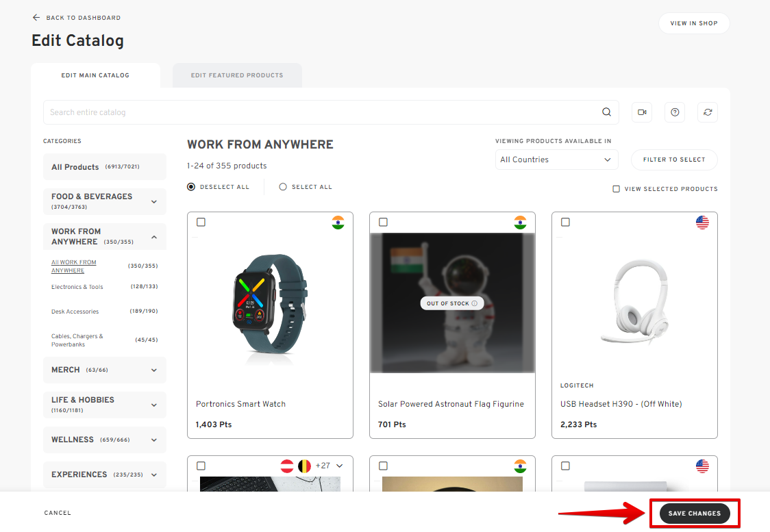
Task: Open the All Countries dropdown
Action: [x=556, y=160]
